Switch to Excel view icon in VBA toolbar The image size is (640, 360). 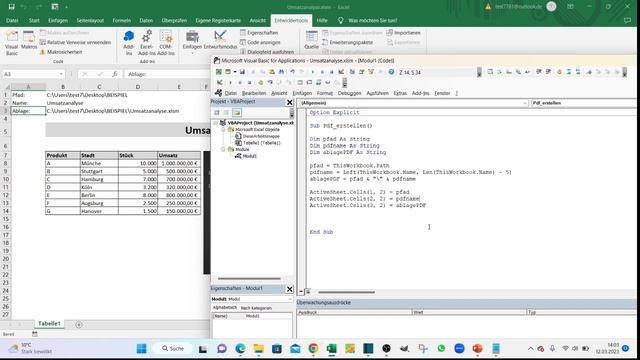(219, 72)
